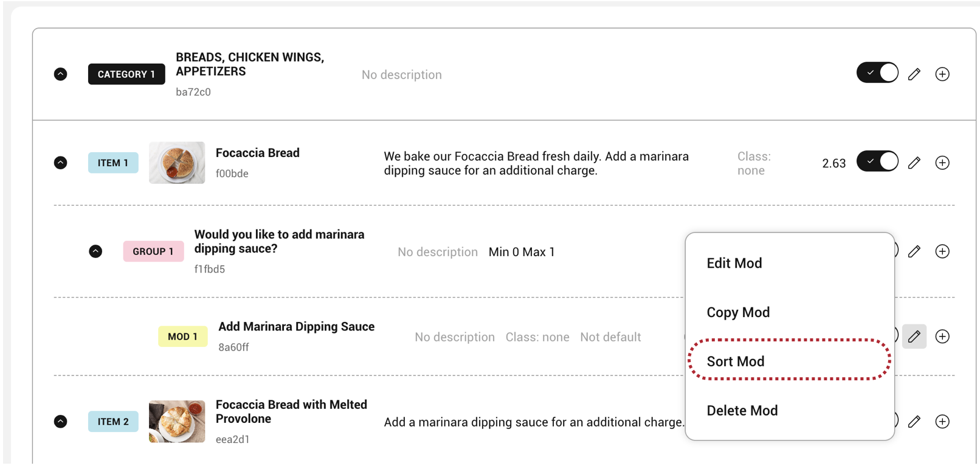Image resolution: width=980 pixels, height=471 pixels.
Task: Disable the Focaccia Bread item toggle
Action: [877, 162]
